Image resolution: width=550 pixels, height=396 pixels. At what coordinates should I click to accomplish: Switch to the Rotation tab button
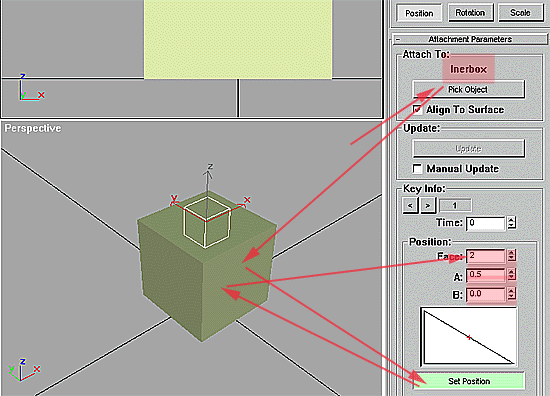point(470,13)
